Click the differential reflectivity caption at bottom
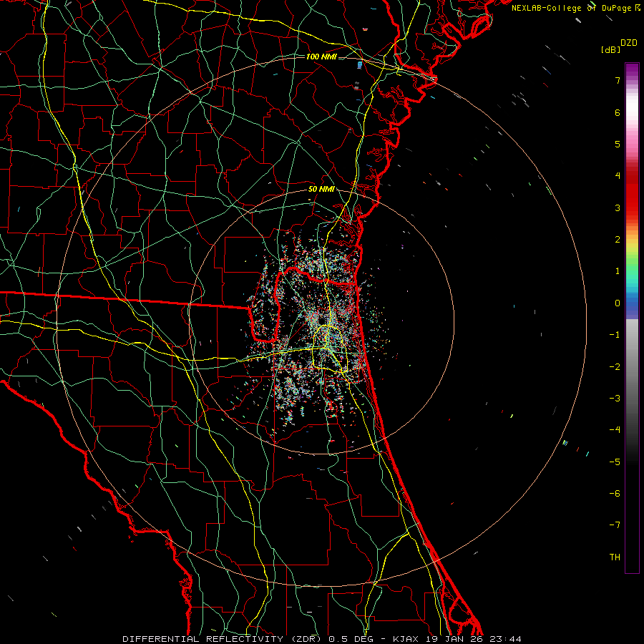 [x=322, y=639]
